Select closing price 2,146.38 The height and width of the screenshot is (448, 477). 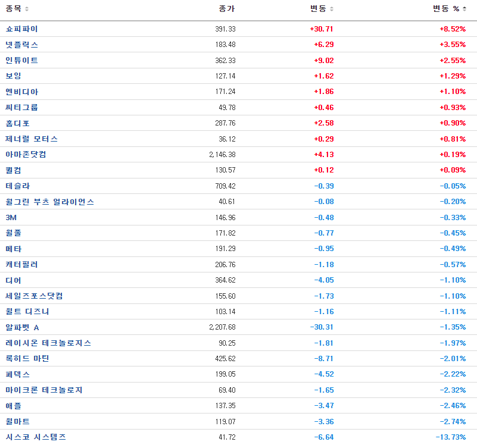point(222,155)
